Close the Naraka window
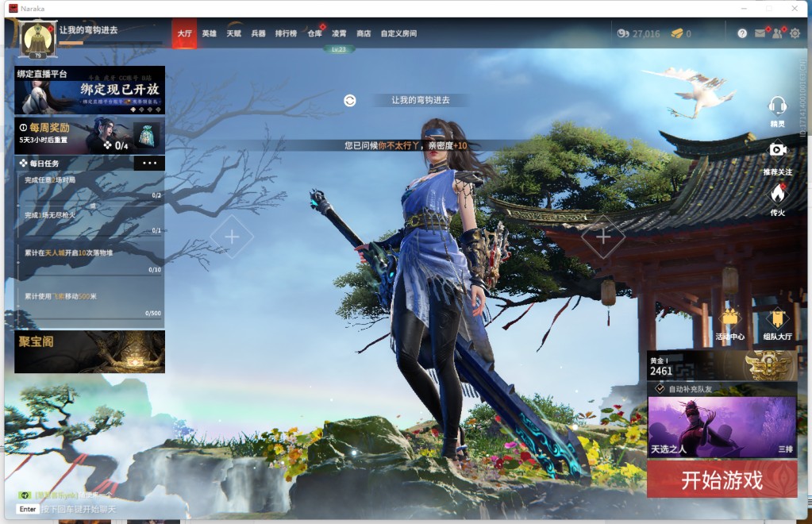 (x=795, y=9)
